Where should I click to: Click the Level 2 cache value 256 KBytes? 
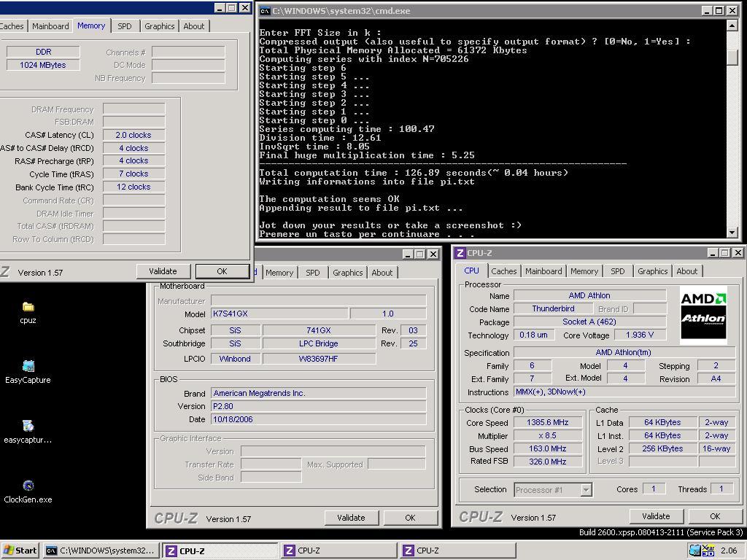click(x=662, y=448)
